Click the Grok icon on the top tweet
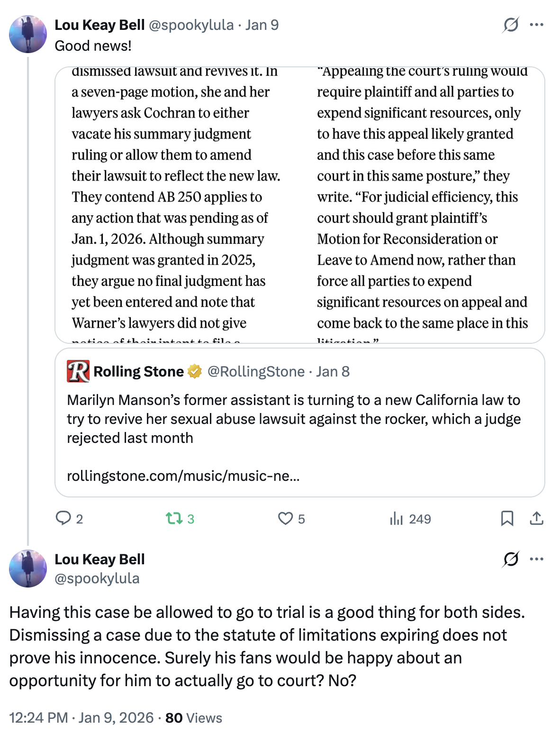 coord(511,25)
